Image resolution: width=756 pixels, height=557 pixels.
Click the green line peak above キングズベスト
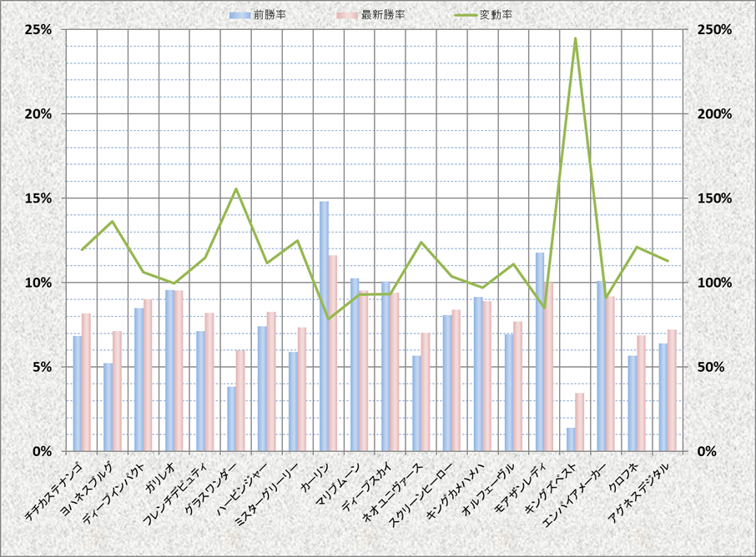[x=575, y=38]
